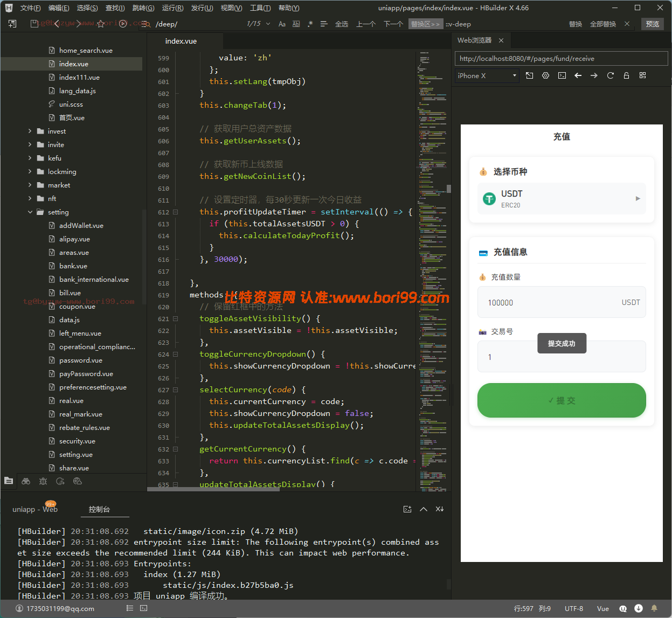Expand the market folder
This screenshot has height=618, width=672.
[x=30, y=185]
